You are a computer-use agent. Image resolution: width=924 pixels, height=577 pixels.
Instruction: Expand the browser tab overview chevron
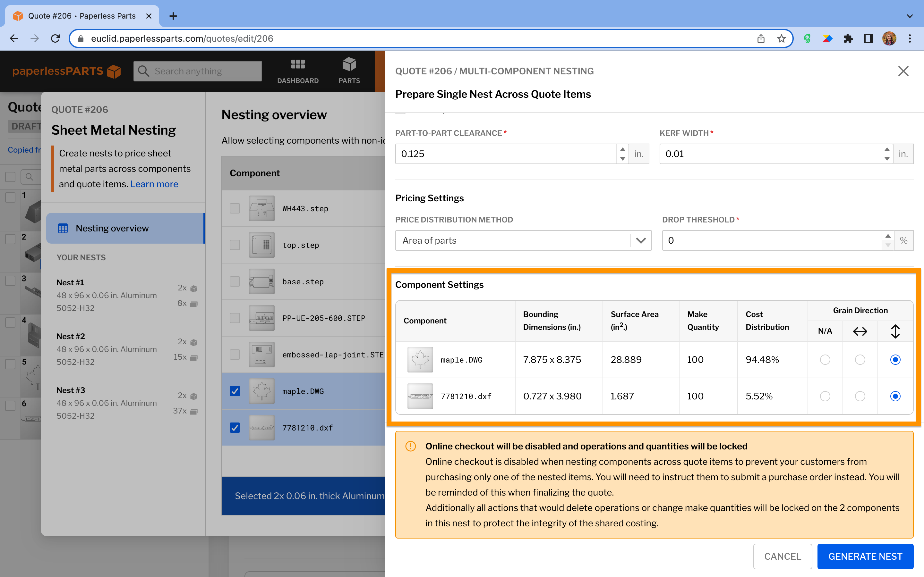(910, 16)
